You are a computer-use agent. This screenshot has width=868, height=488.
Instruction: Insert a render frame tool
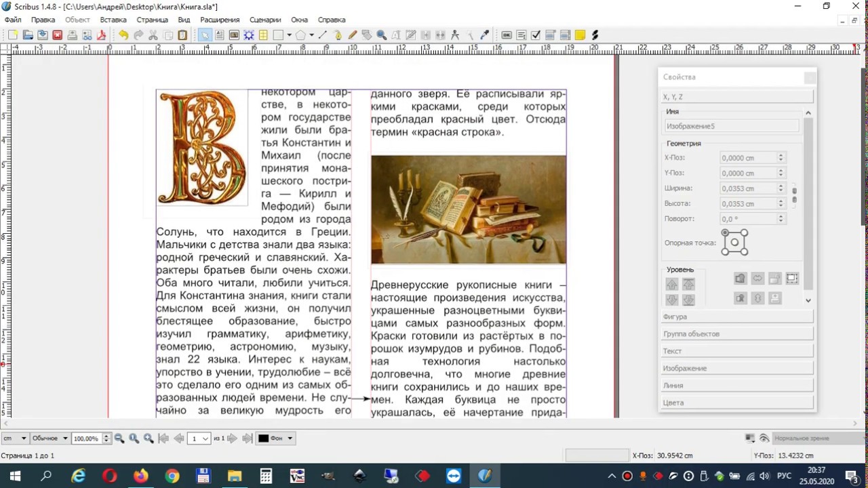pos(249,35)
